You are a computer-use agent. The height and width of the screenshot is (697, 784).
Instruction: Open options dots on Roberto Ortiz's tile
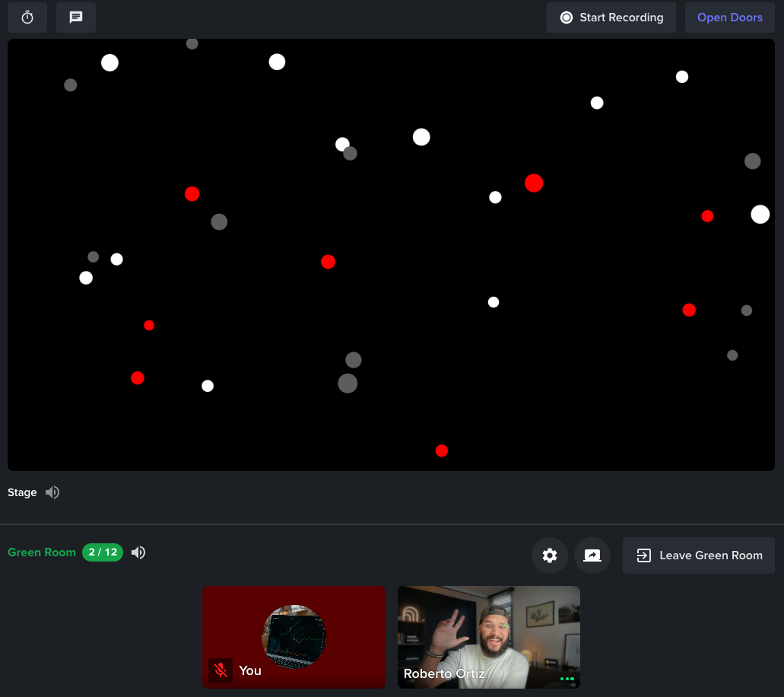567,679
